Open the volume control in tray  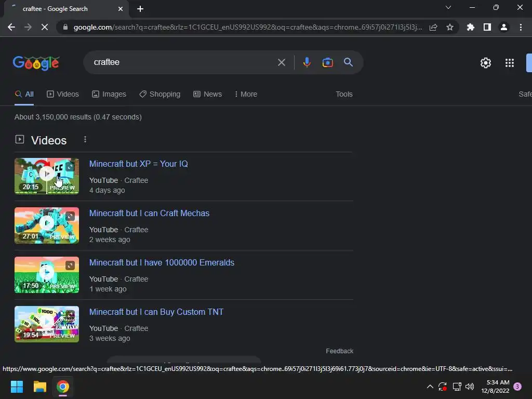[470, 387]
